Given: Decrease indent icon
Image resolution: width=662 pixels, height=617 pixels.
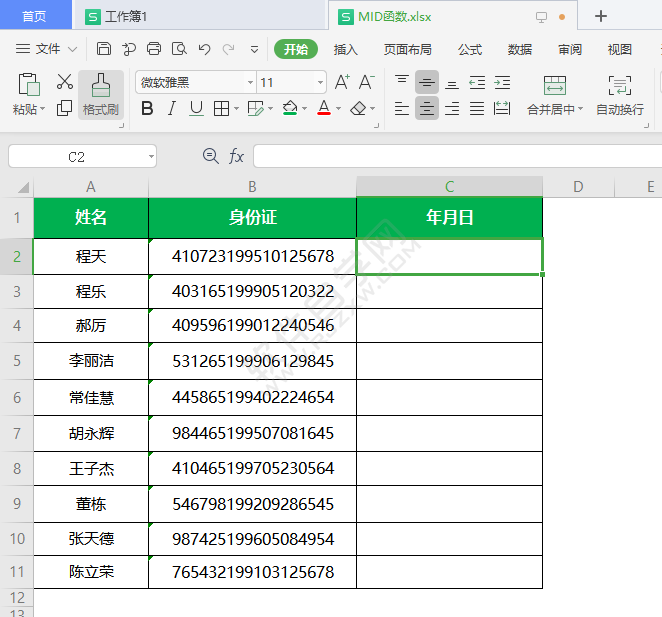Looking at the screenshot, I should tap(477, 82).
